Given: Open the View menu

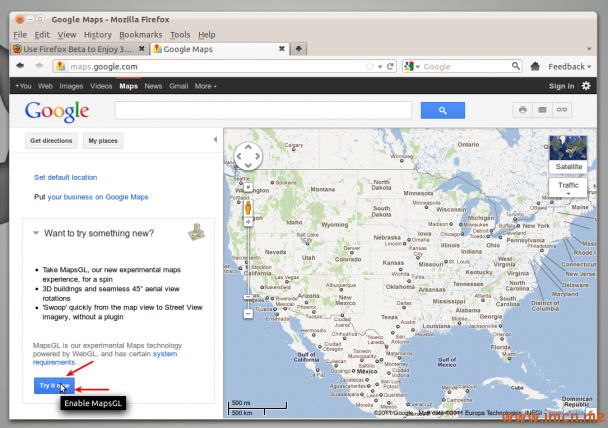Looking at the screenshot, I should pos(67,35).
